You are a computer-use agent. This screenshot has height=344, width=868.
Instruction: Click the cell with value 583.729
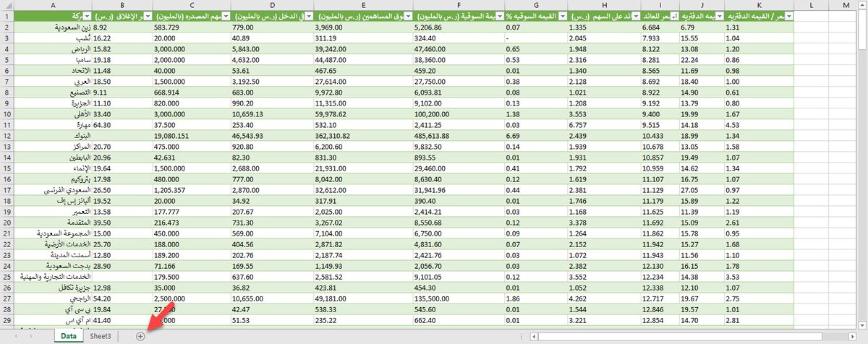pos(192,27)
